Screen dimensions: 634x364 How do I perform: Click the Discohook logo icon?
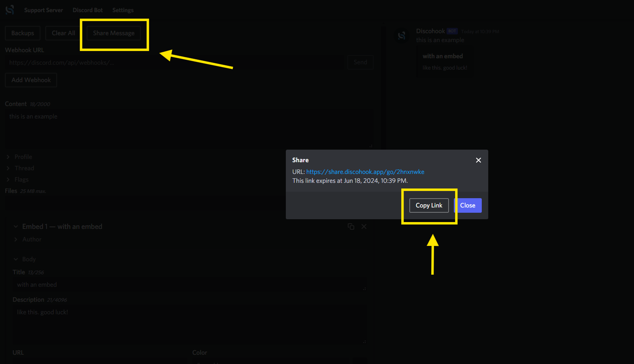[x=10, y=10]
